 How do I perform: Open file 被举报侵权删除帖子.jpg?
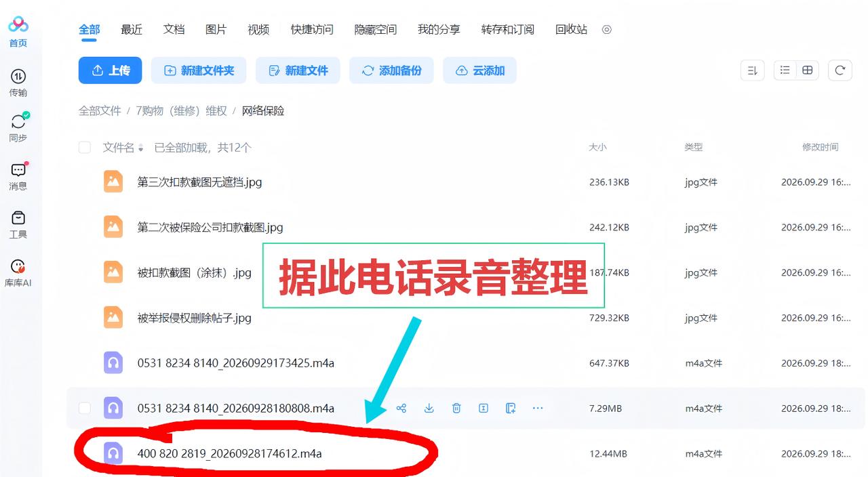click(x=194, y=318)
